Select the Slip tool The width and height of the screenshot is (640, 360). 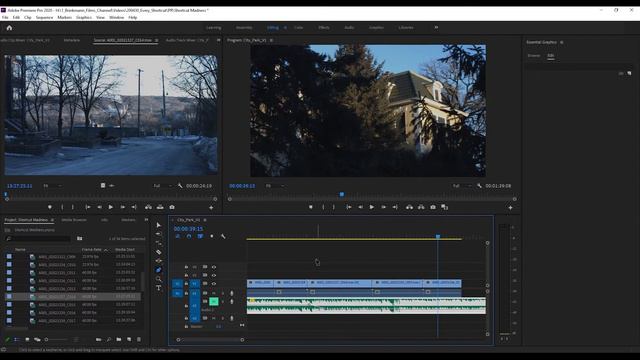(x=159, y=261)
